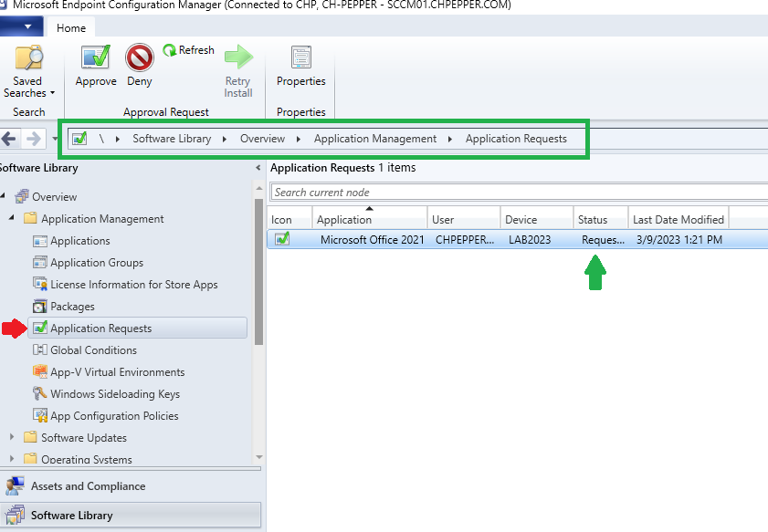The height and width of the screenshot is (532, 768).
Task: Click the breadcrumb bar node icon
Action: pos(79,139)
